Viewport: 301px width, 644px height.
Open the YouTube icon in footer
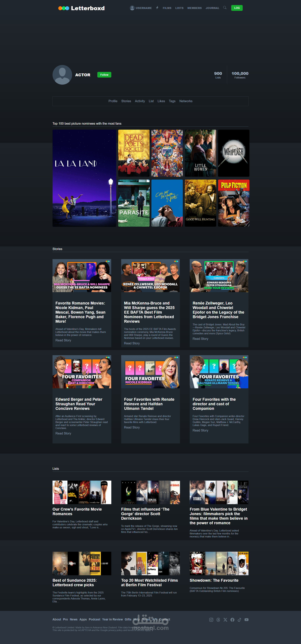tap(246, 620)
